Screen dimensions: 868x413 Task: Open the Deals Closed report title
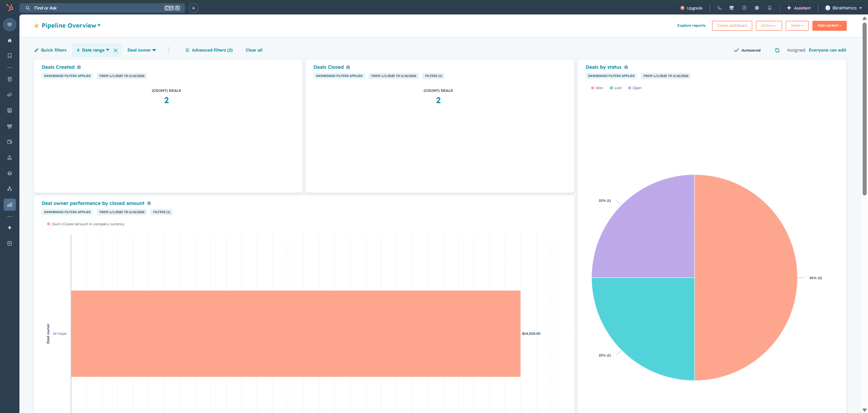329,67
